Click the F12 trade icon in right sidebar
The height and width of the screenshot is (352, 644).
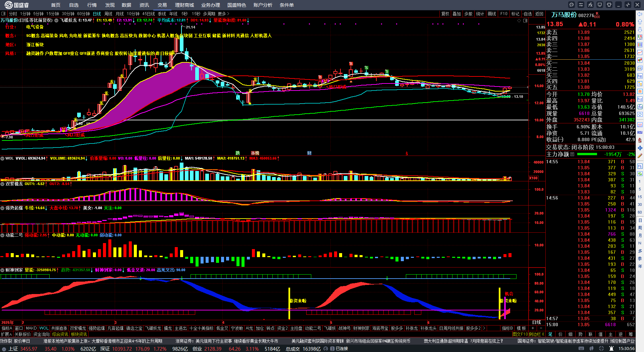[x=640, y=99]
